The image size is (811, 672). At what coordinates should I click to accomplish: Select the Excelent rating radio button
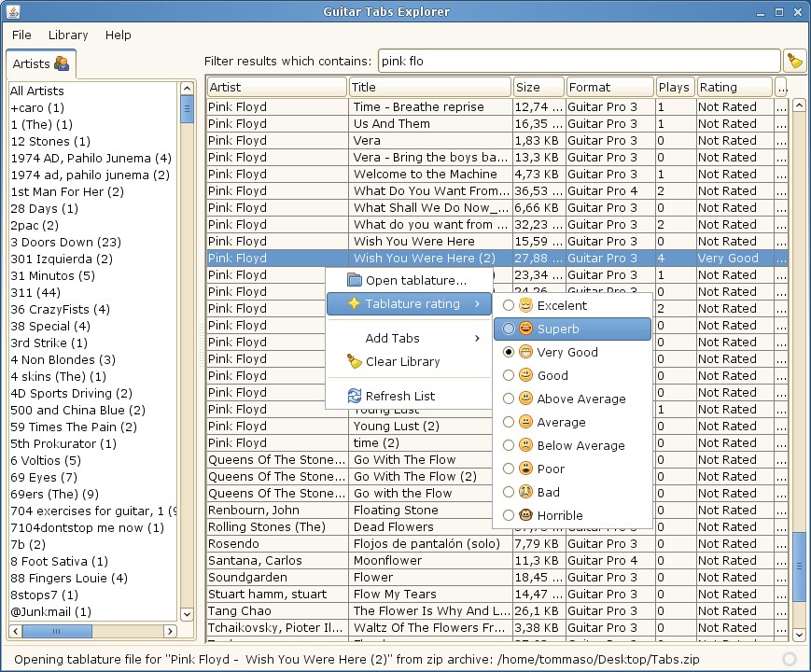(509, 305)
